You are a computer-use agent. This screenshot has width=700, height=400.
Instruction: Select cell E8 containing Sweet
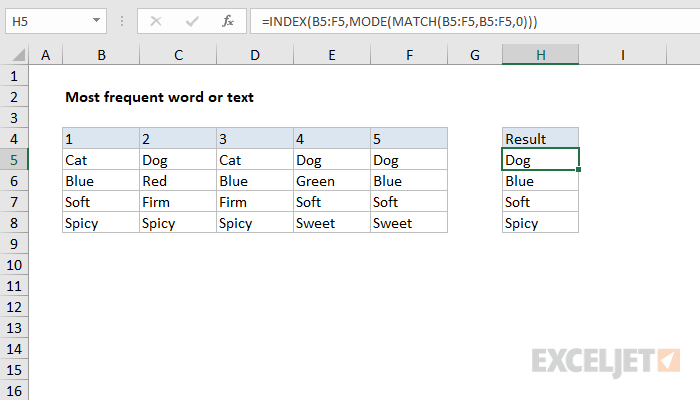pyautogui.click(x=332, y=223)
